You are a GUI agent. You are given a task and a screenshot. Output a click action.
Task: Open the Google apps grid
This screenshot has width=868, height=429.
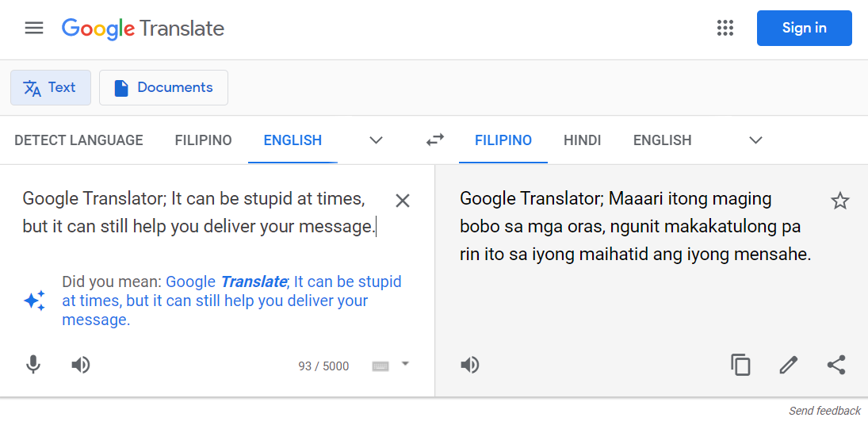(725, 28)
